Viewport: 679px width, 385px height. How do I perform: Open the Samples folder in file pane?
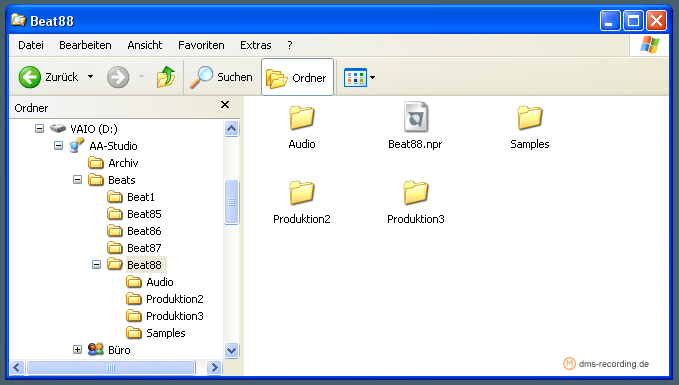[x=530, y=128]
